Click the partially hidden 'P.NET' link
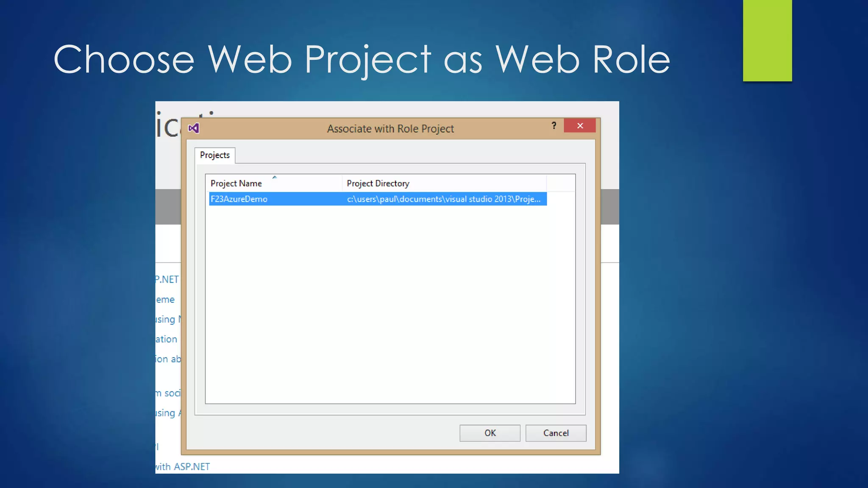The image size is (868, 488). click(x=167, y=280)
